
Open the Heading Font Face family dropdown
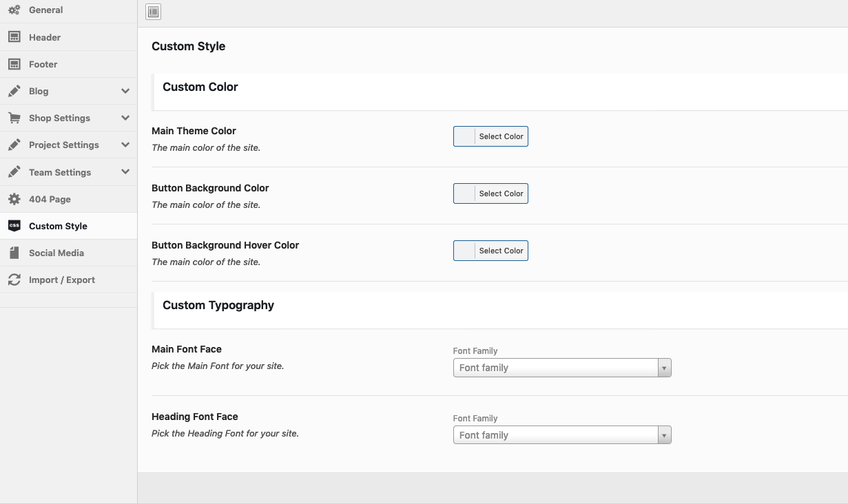(x=561, y=435)
